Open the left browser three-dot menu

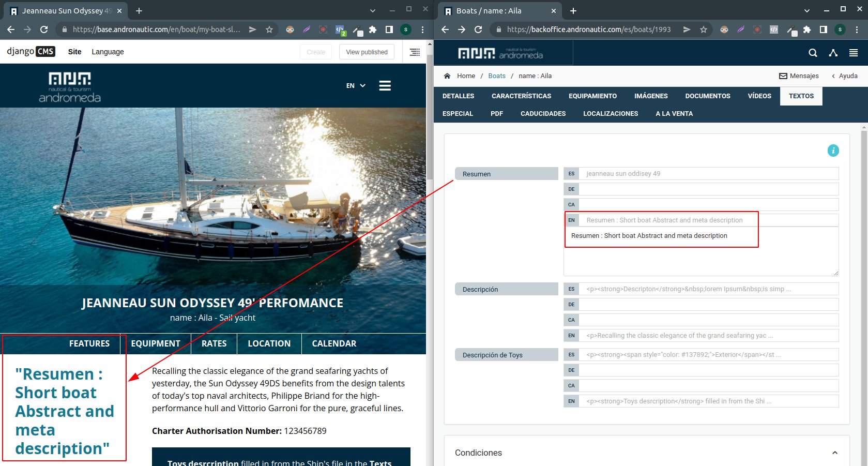point(422,29)
